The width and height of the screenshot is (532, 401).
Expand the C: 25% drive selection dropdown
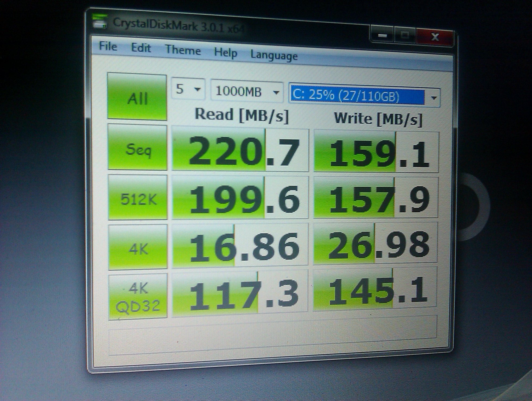(x=364, y=96)
